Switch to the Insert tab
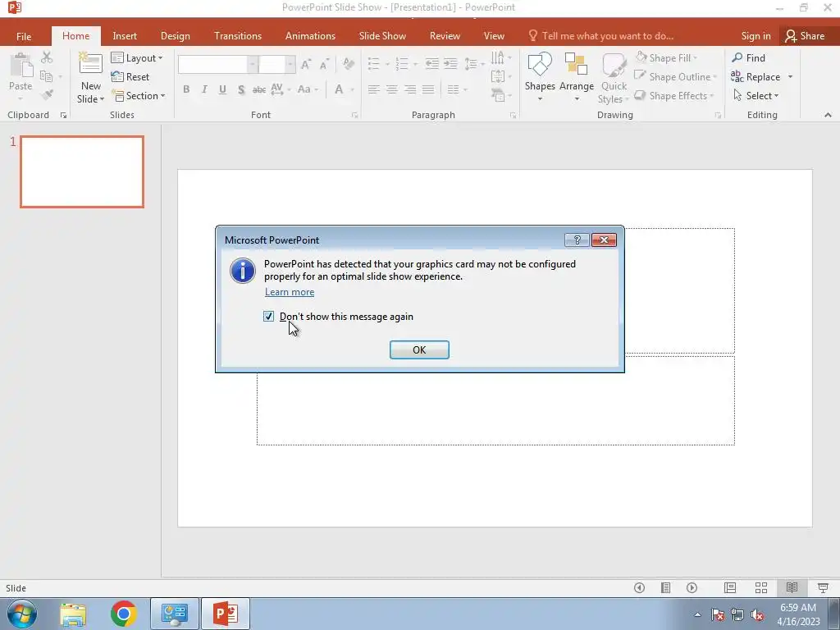This screenshot has height=630, width=840. pos(125,36)
